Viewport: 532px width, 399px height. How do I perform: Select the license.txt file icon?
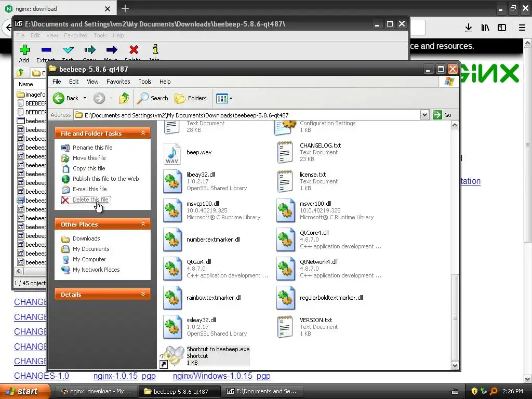(x=285, y=181)
